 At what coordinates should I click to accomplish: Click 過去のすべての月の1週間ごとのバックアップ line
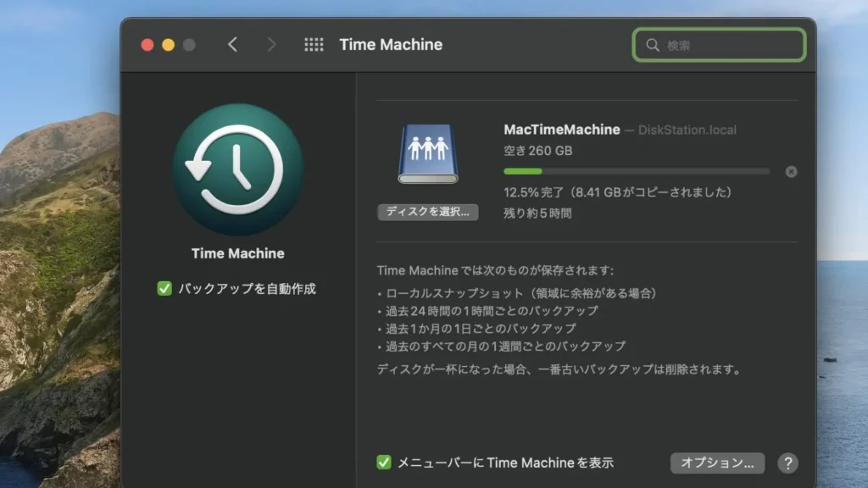coord(502,347)
